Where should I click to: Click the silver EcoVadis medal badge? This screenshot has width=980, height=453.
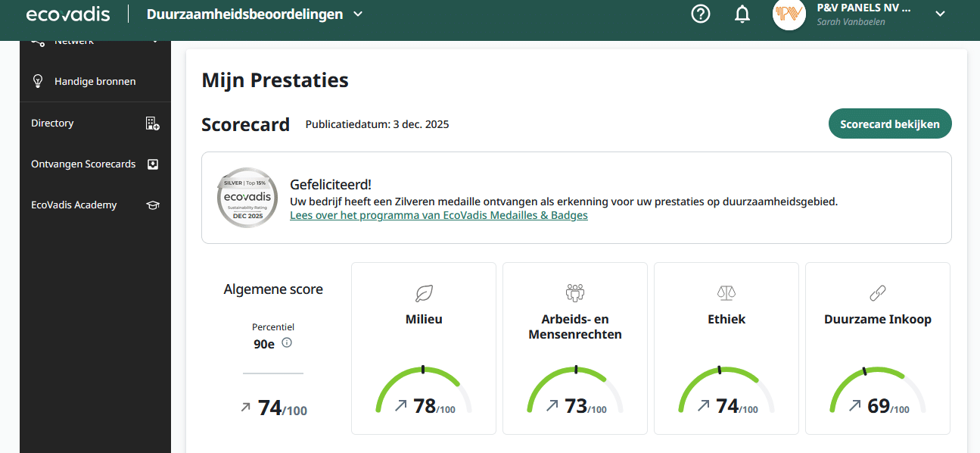point(247,198)
